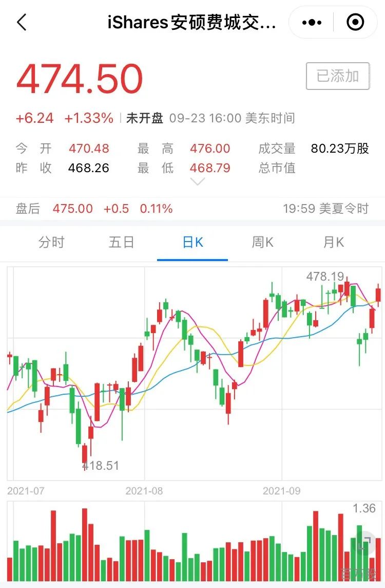Tap the 2021-09 date axis label

pos(282,491)
